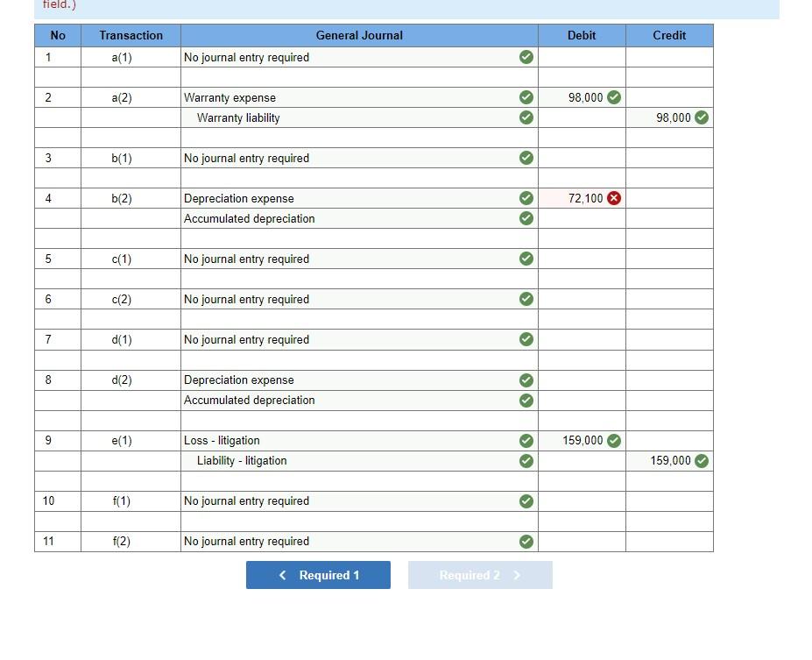Click the check icon beside 159,000 credit
812x660 pixels.
click(x=701, y=460)
